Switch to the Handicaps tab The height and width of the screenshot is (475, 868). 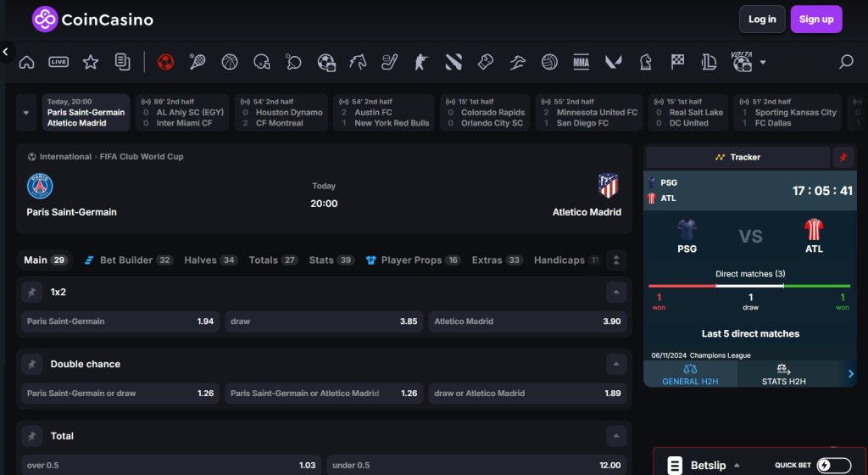coord(565,260)
